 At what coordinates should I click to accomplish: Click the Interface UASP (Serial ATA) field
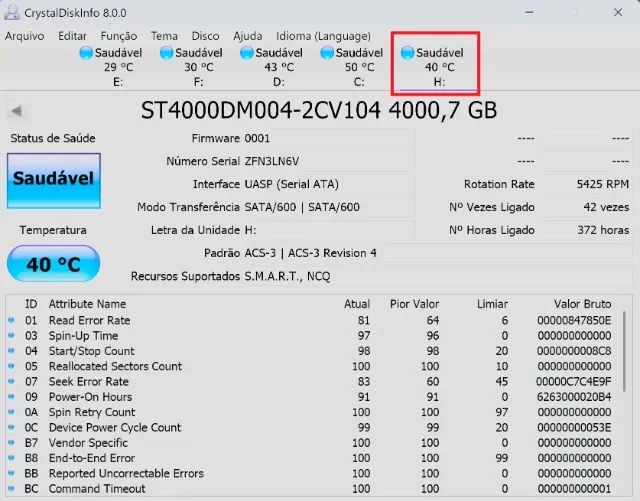[328, 184]
